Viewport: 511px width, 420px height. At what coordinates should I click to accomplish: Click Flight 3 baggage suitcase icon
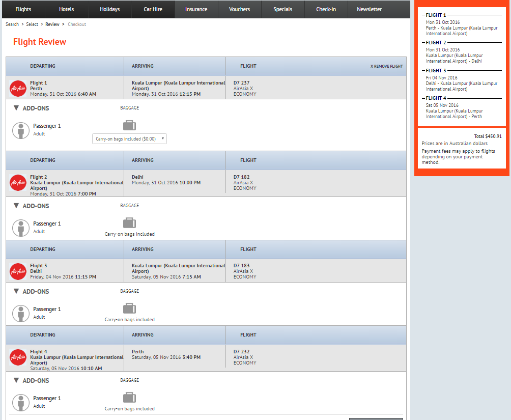129,309
